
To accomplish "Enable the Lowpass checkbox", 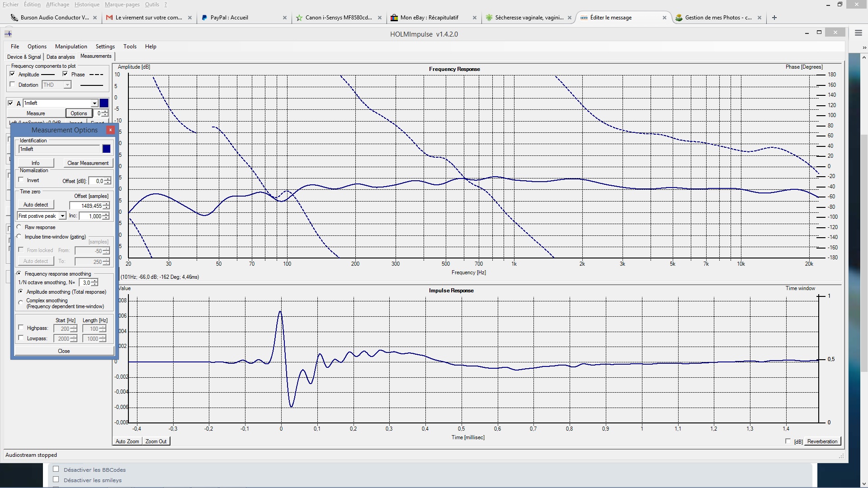I will tap(21, 338).
